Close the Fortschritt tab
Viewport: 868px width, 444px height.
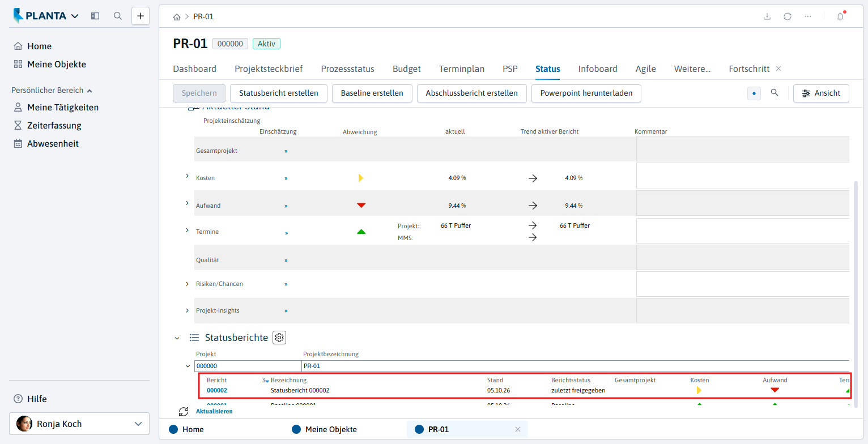tap(778, 69)
